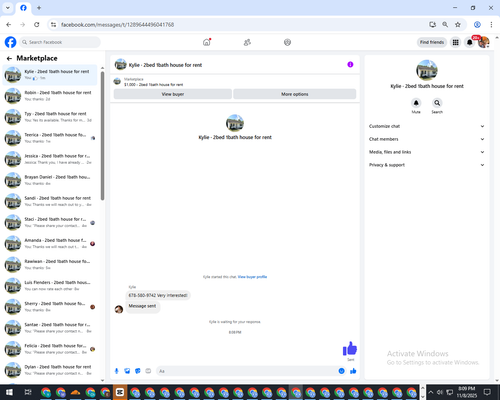Open the Brayan Daniel conversation row

click(x=50, y=180)
